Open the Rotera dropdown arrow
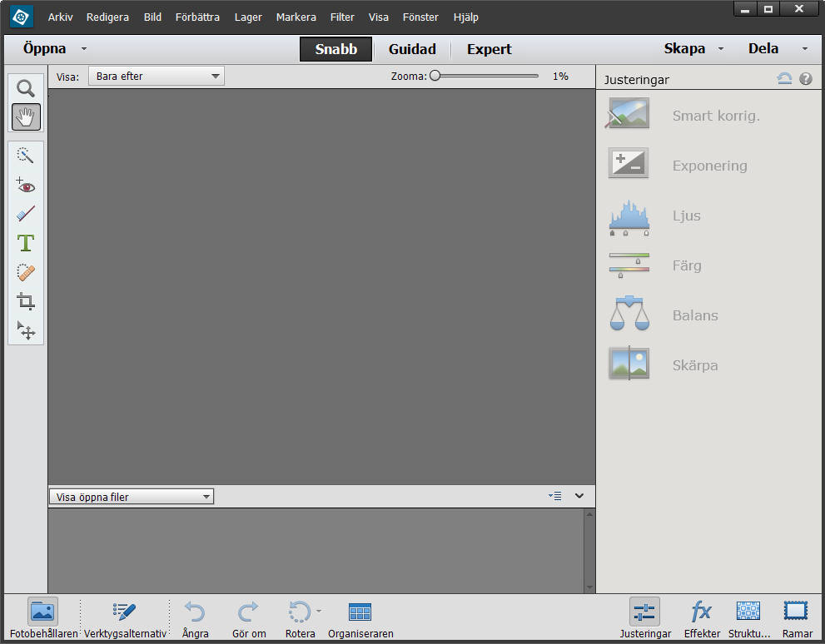 (x=319, y=611)
